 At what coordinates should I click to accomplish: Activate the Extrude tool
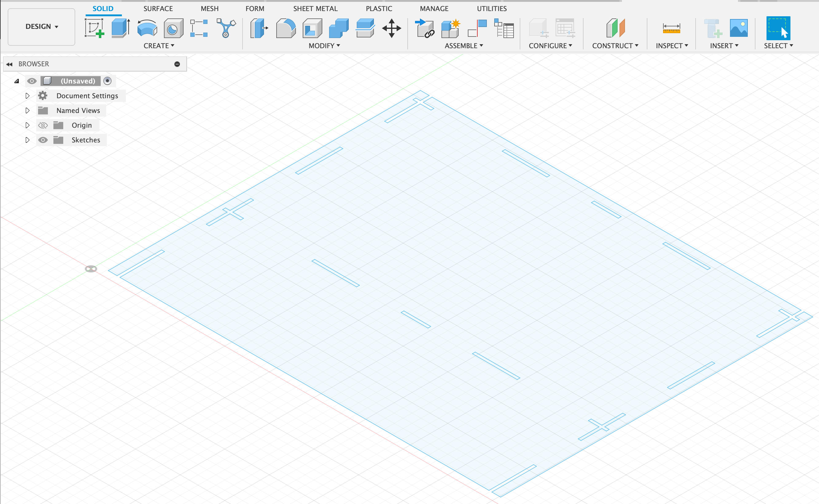(120, 28)
